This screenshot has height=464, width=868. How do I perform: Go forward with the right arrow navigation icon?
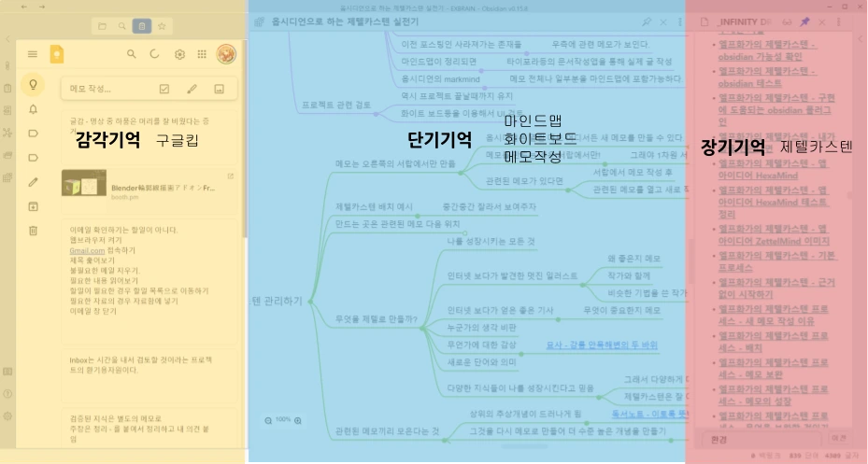[x=42, y=7]
